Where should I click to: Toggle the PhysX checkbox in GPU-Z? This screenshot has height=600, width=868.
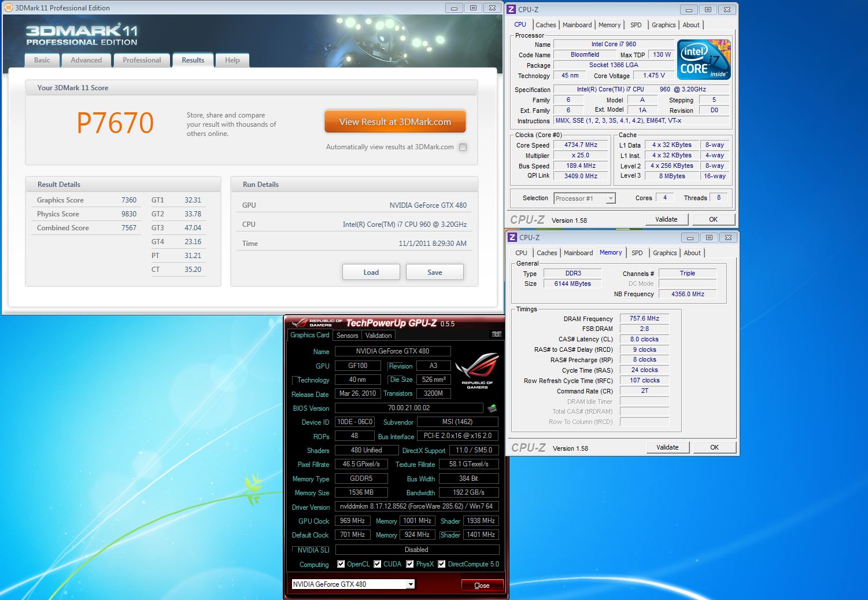click(410, 564)
